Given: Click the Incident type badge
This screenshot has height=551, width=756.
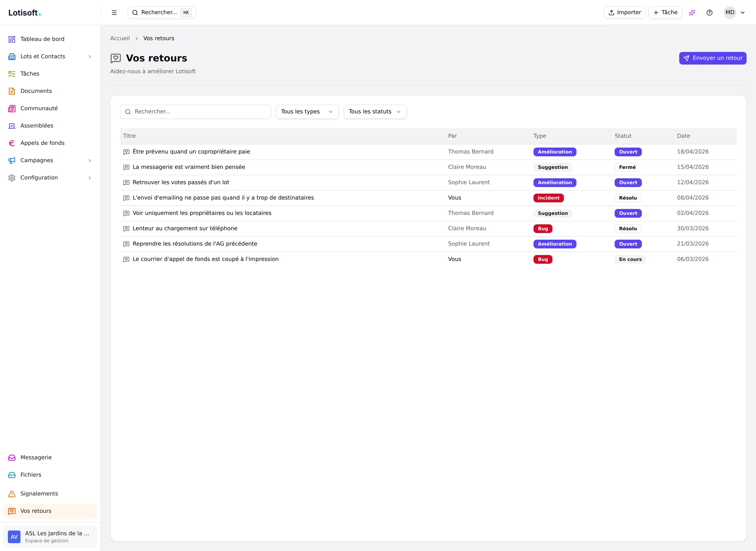Looking at the screenshot, I should pyautogui.click(x=548, y=198).
